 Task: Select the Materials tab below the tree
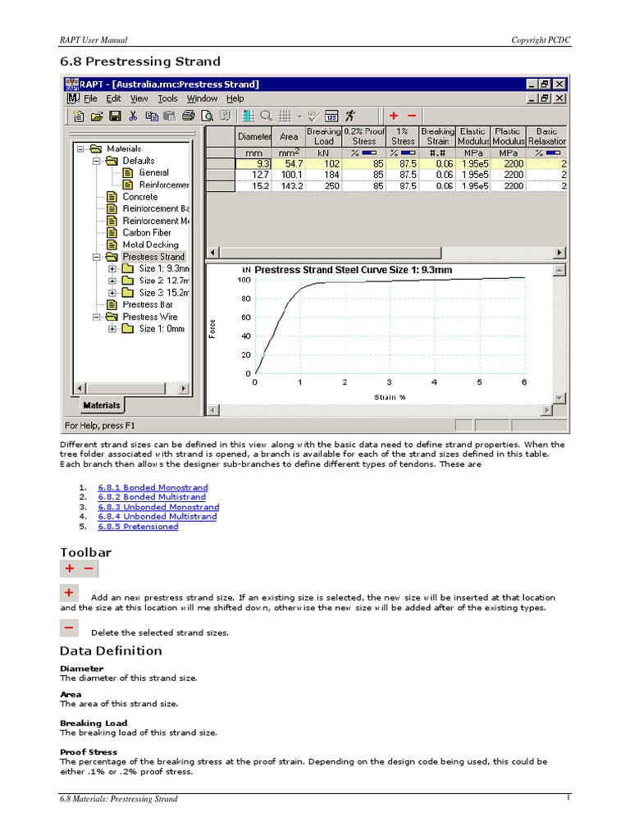click(x=102, y=405)
